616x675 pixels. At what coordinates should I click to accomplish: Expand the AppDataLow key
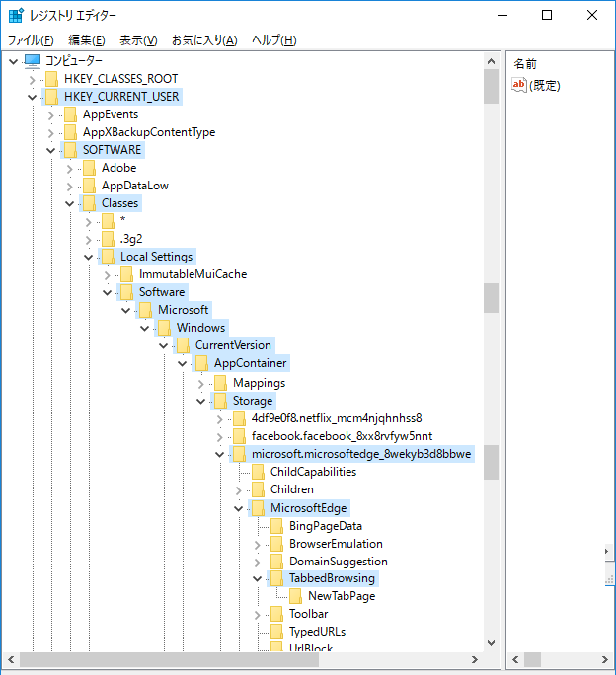[69, 187]
